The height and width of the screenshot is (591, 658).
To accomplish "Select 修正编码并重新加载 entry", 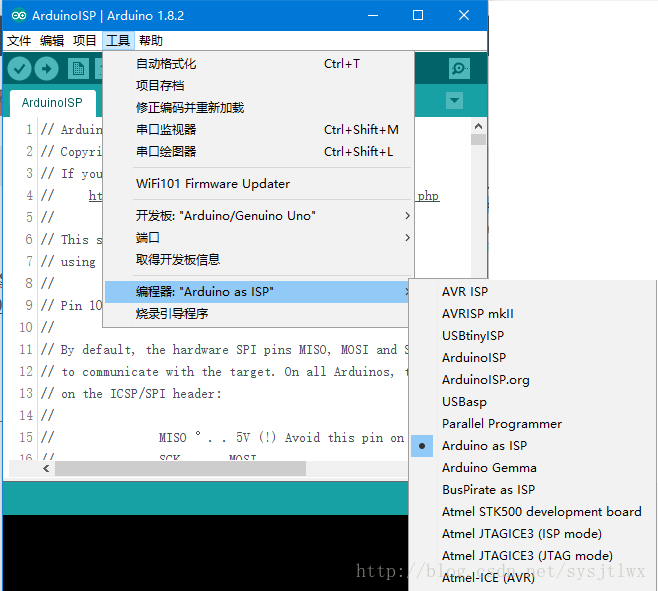I will click(258, 108).
